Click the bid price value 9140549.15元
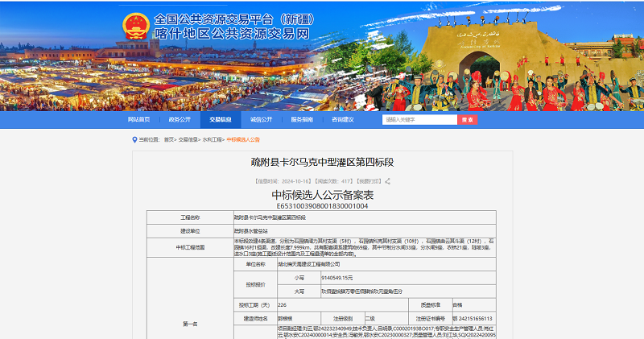 [315, 276]
